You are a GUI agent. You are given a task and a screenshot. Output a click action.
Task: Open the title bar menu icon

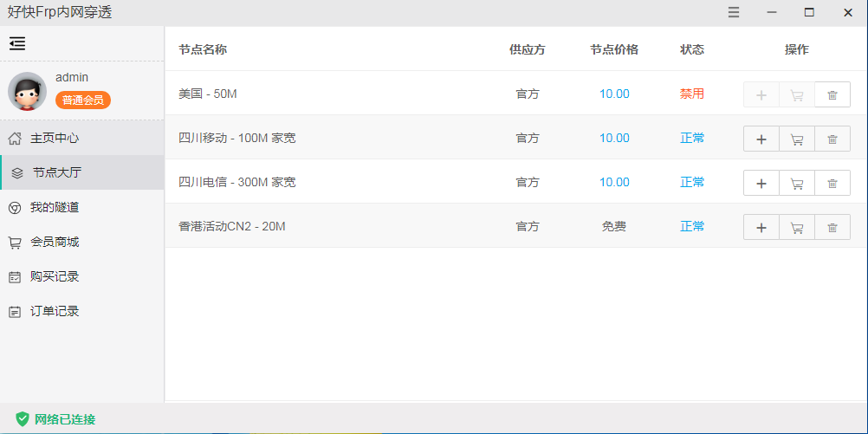pos(734,12)
